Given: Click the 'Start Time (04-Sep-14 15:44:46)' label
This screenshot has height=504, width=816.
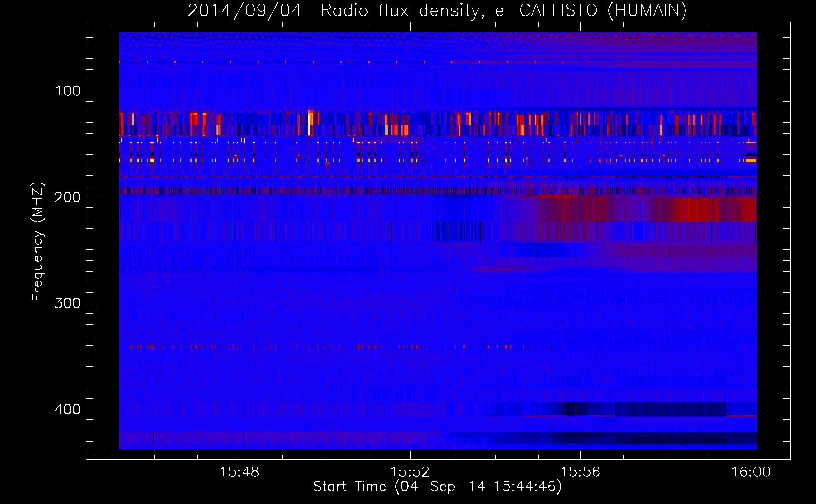Looking at the screenshot, I should click(437, 487).
